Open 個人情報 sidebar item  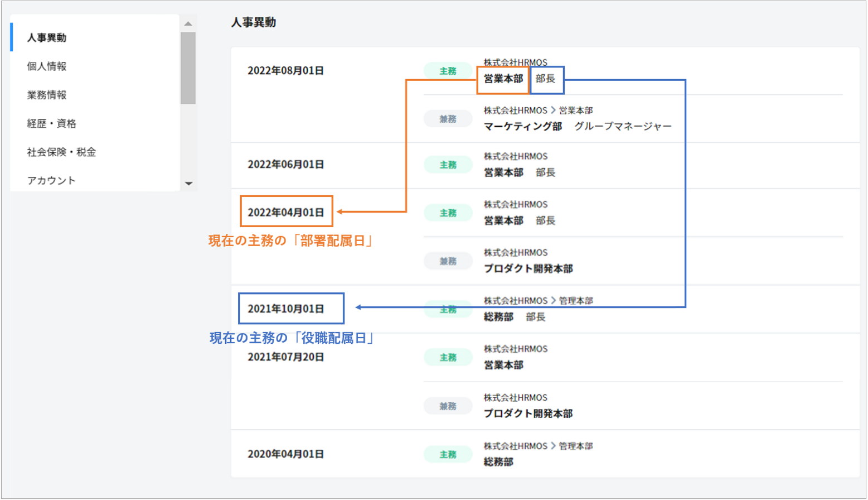pyautogui.click(x=47, y=66)
